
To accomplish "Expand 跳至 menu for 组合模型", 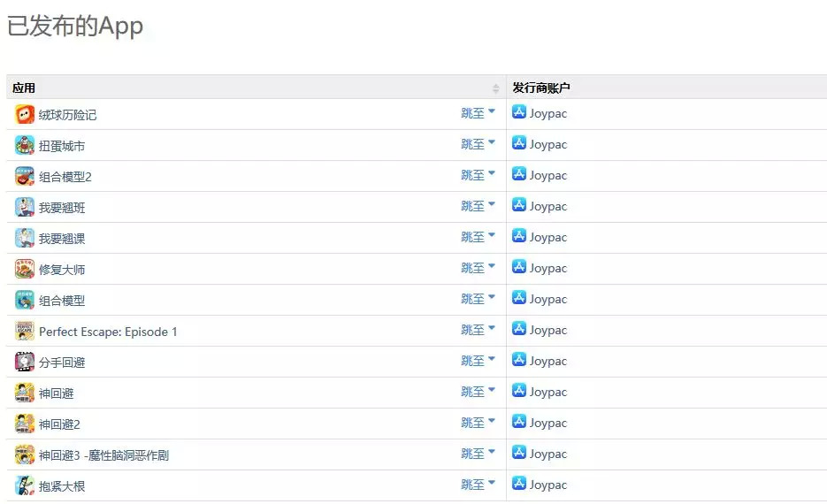I will click(478, 299).
